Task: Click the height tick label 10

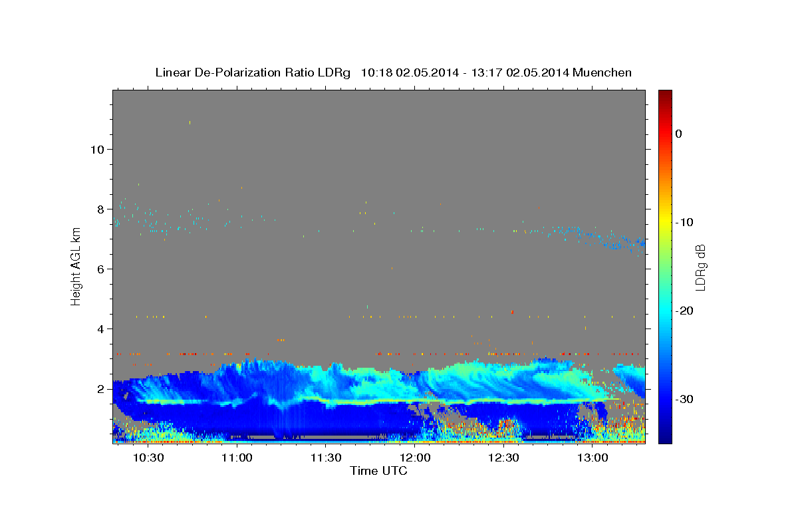Action: point(98,150)
